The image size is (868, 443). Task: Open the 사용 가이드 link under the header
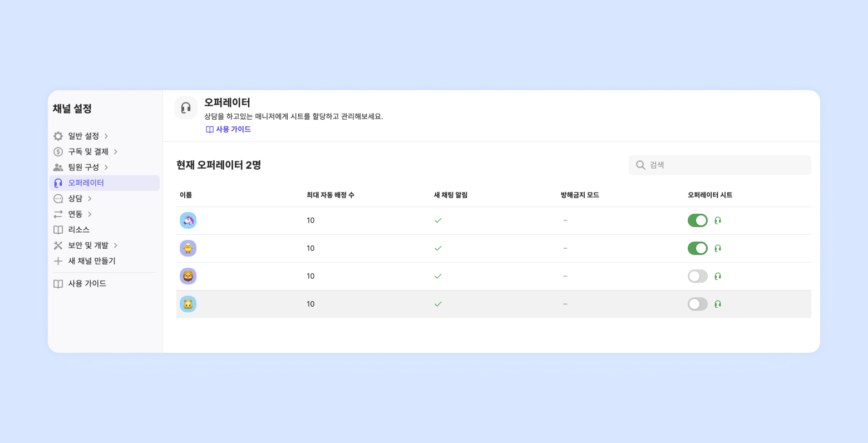229,129
